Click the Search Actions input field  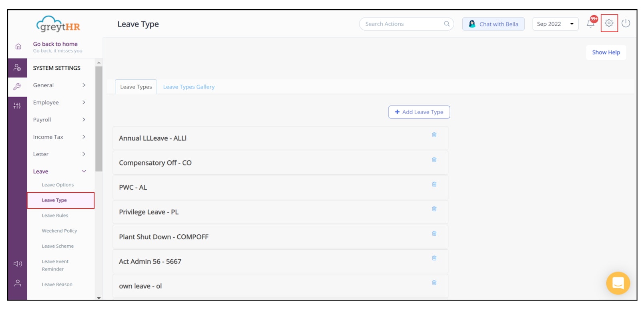(402, 24)
